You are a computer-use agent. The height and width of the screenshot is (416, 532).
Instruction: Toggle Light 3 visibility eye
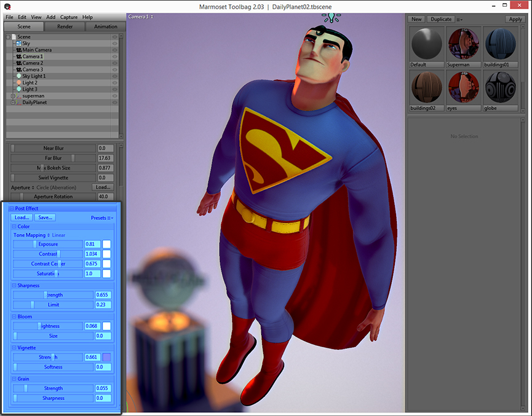point(114,89)
